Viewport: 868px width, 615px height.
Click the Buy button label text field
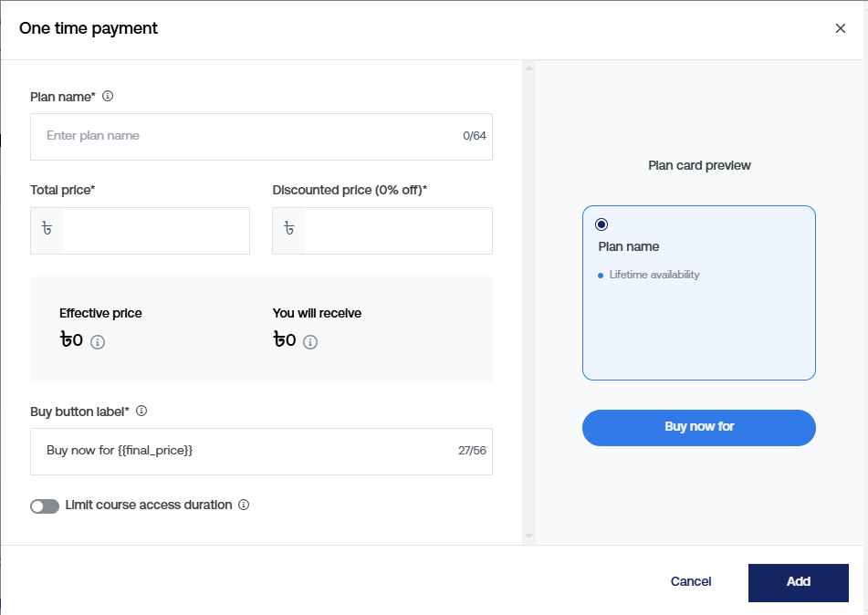[x=246, y=451]
